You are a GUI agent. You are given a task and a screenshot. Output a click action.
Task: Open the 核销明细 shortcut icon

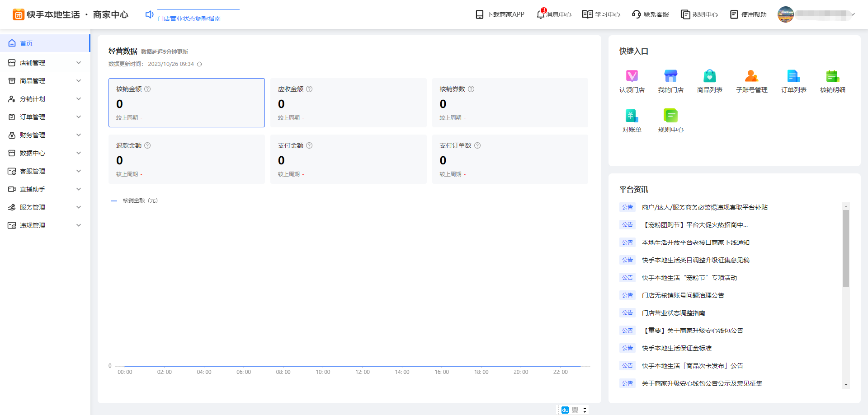[x=832, y=76]
